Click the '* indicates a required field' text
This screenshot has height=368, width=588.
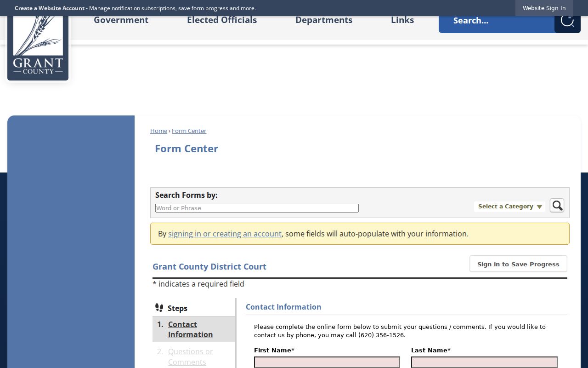198,284
